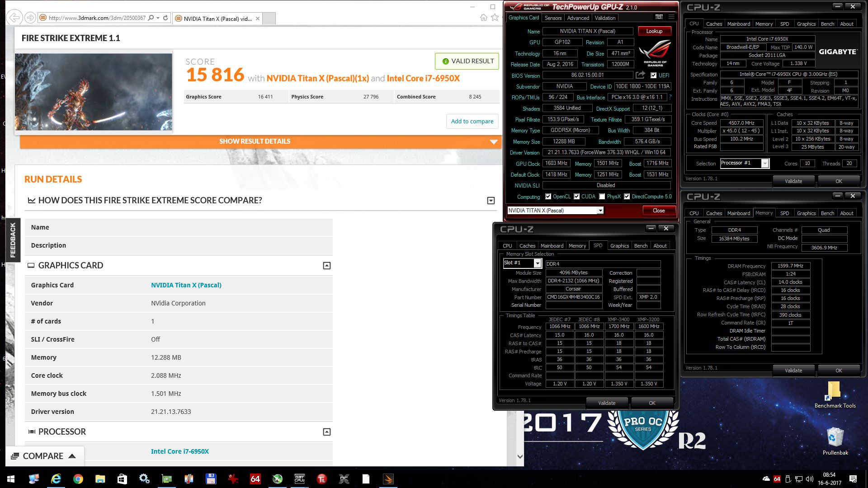Click the Fire Strike benchmark thumbnail image
This screenshot has width=868, height=488.
[x=94, y=92]
